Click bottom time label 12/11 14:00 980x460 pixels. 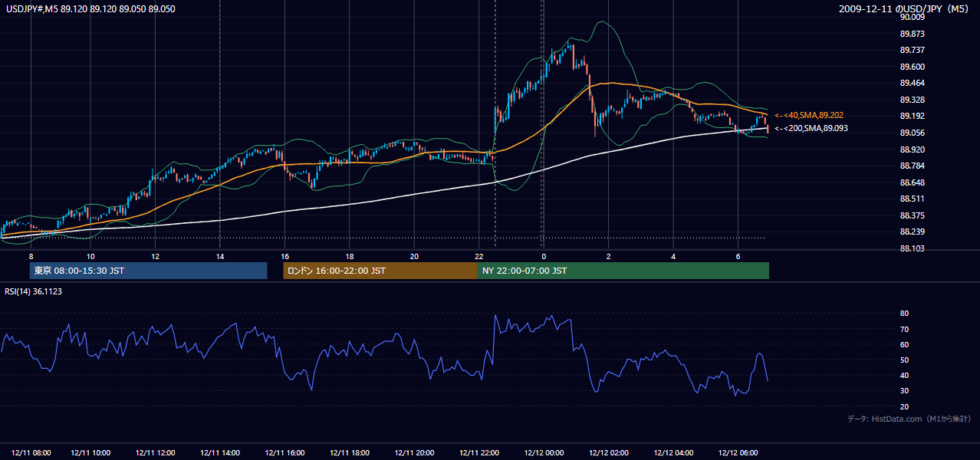pyautogui.click(x=219, y=452)
